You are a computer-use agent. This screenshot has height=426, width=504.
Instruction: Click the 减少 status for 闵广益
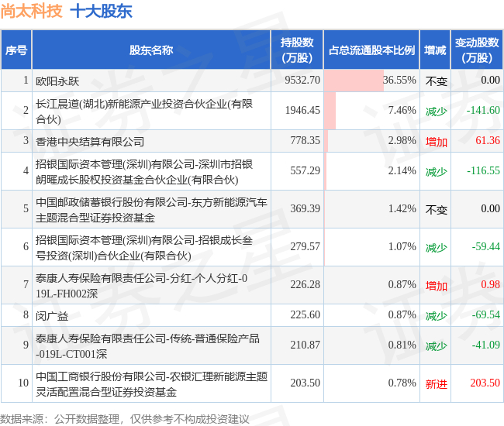tap(437, 315)
